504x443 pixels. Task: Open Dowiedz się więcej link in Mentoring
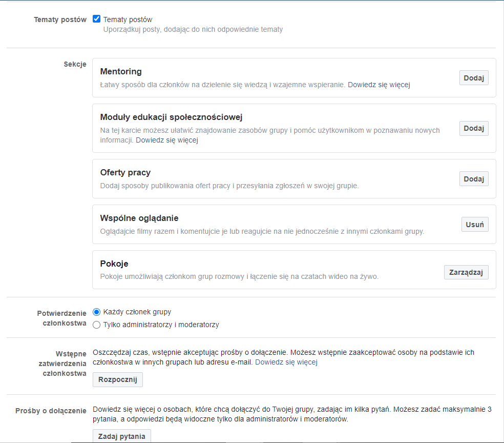point(379,85)
